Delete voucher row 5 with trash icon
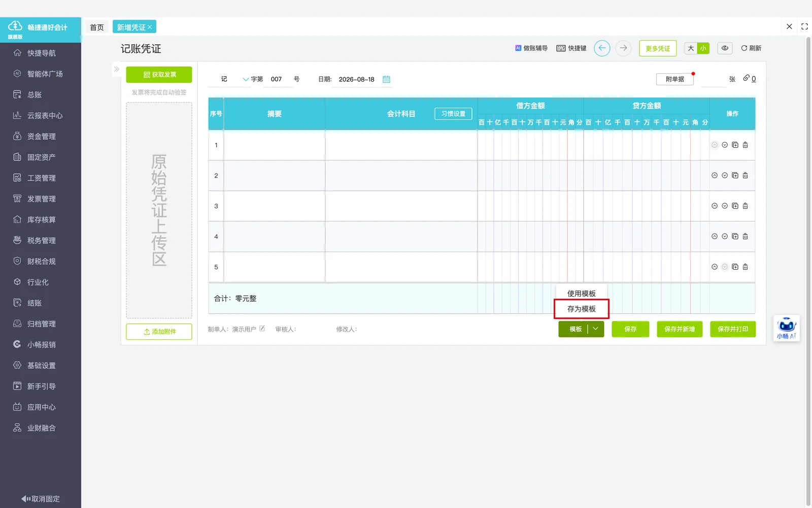This screenshot has width=812, height=508. [745, 267]
